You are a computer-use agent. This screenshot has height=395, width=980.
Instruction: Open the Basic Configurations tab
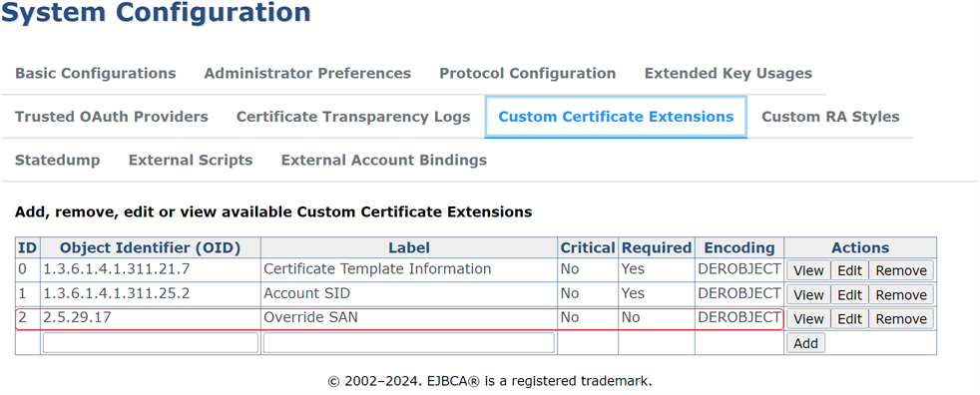96,73
